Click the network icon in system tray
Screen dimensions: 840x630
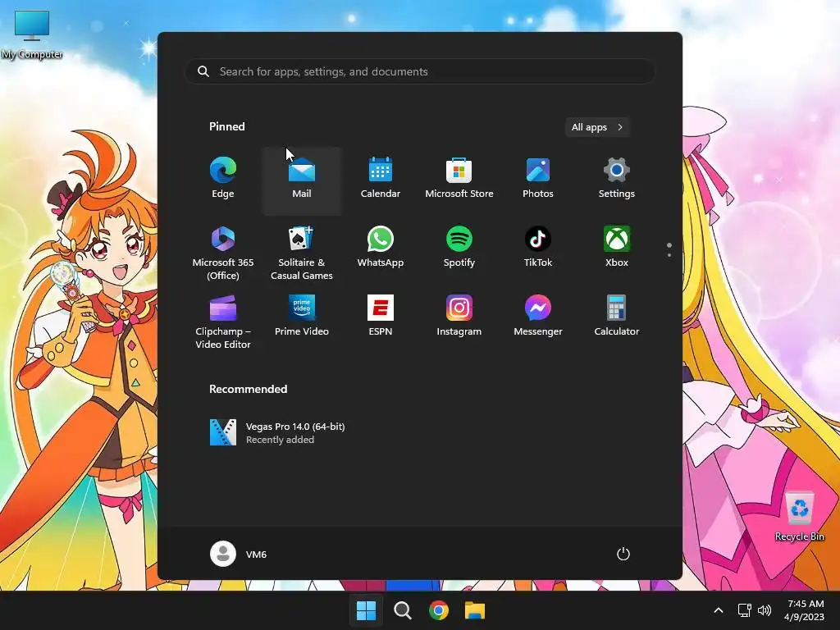(x=744, y=610)
